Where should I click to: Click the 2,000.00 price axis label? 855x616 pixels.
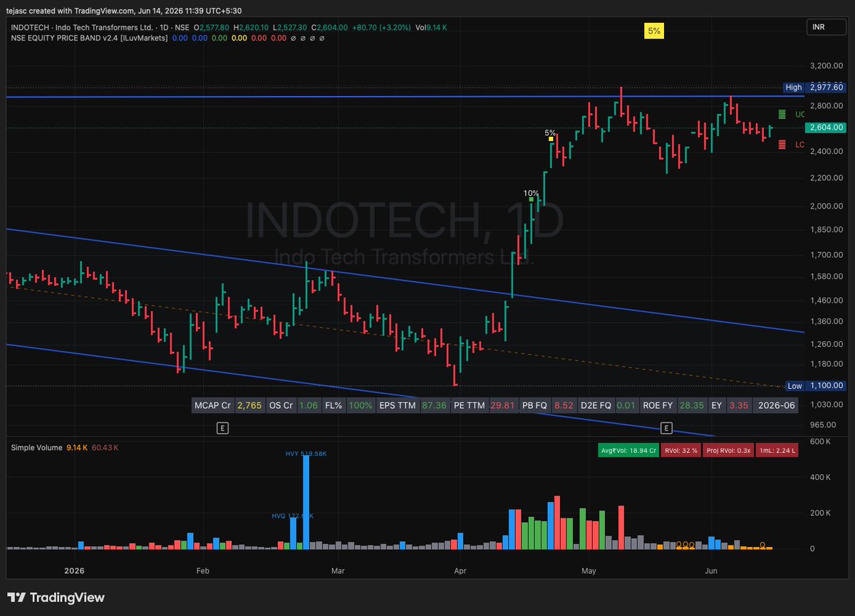[826, 206]
